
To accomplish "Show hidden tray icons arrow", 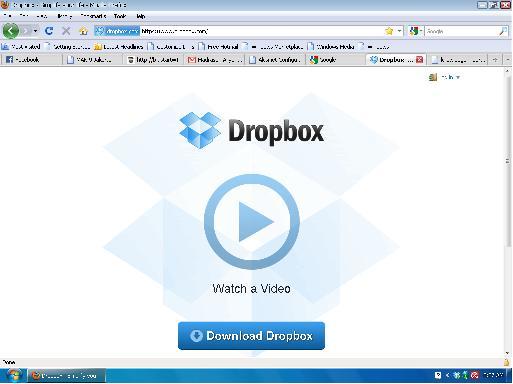I will [448, 376].
